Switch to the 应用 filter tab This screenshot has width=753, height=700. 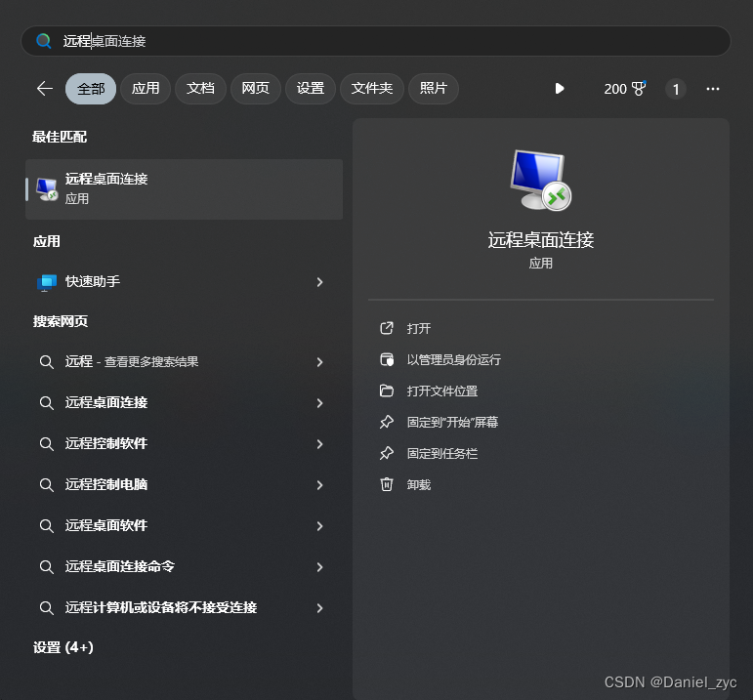coord(146,89)
